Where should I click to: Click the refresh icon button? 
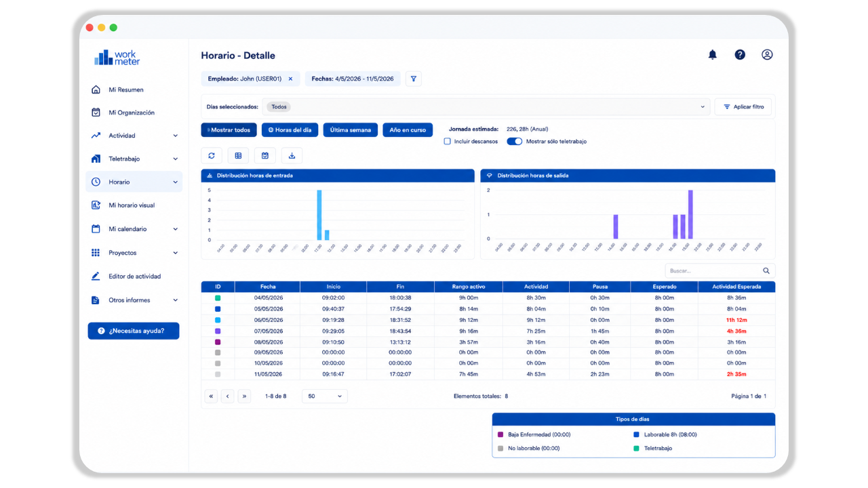[x=212, y=156]
